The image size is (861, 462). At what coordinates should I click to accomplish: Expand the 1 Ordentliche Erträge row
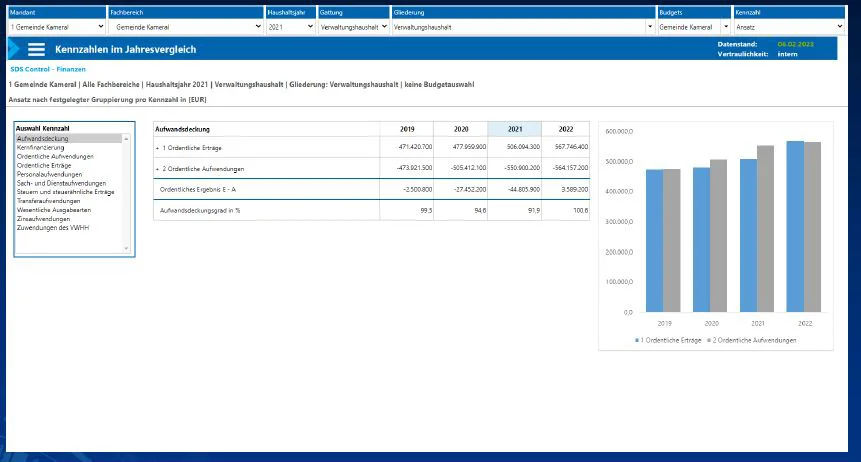point(157,148)
